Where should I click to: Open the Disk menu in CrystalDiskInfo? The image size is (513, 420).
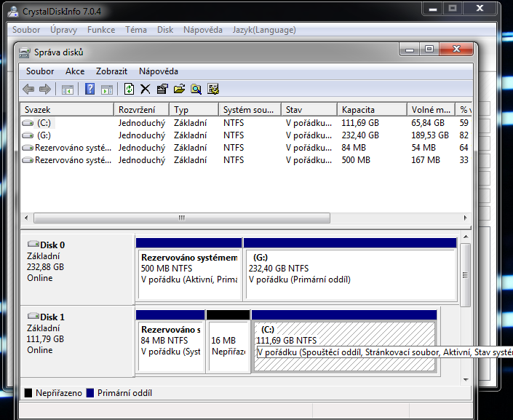[x=165, y=30]
